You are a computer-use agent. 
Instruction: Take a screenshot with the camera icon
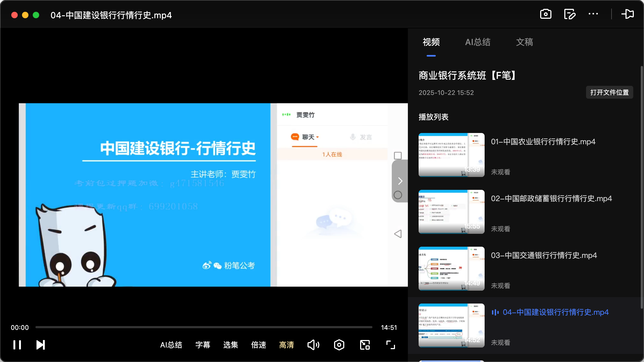pyautogui.click(x=546, y=14)
